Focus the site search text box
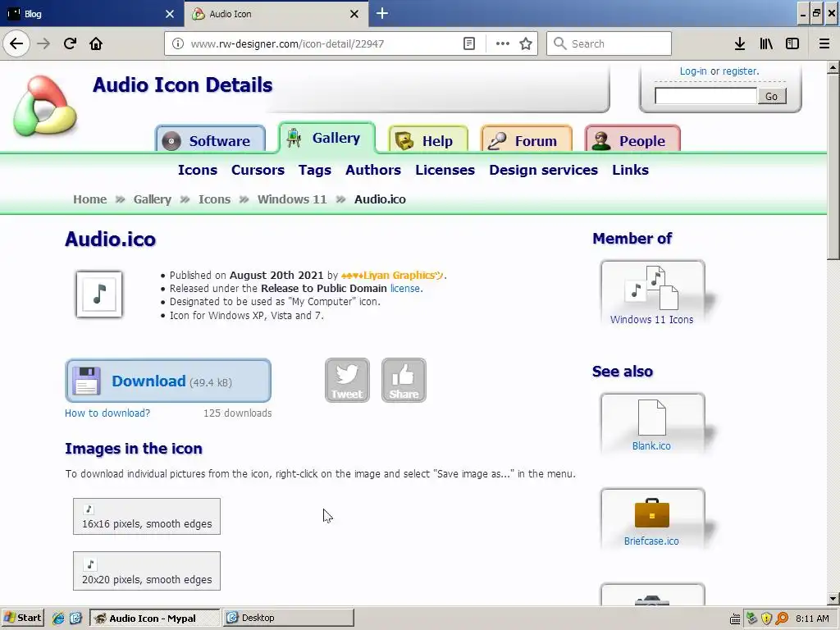Viewport: 840px width, 630px height. (x=705, y=97)
